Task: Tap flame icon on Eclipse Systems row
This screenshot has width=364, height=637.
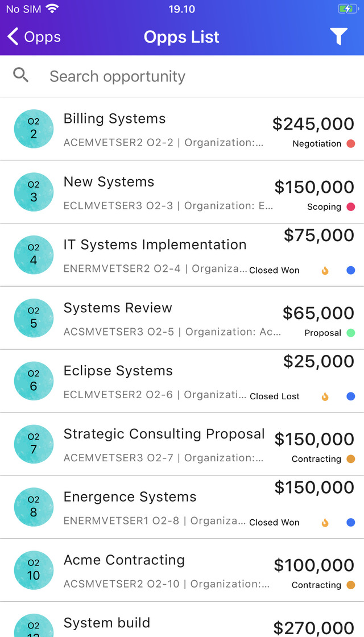Action: click(325, 396)
